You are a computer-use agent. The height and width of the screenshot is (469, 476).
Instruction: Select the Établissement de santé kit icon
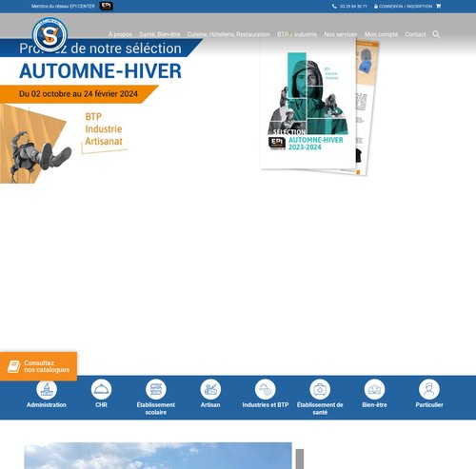(x=320, y=389)
